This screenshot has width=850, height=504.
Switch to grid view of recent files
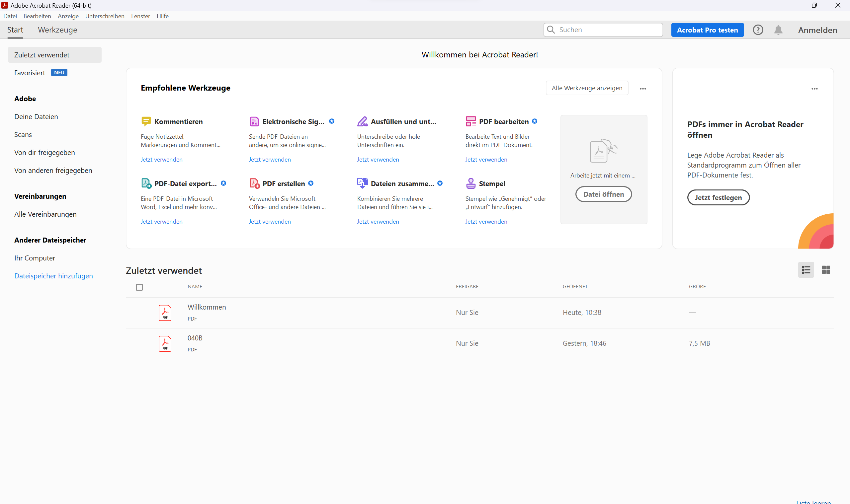pyautogui.click(x=825, y=270)
